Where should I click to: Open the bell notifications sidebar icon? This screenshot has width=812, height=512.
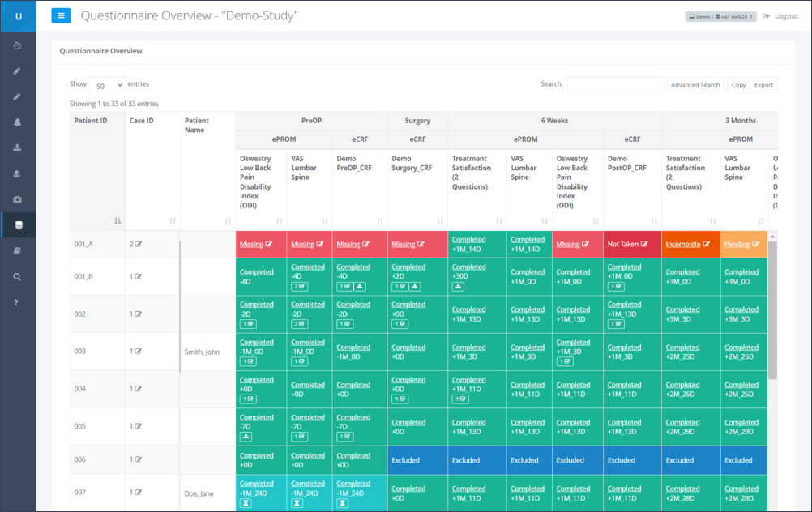click(x=18, y=122)
